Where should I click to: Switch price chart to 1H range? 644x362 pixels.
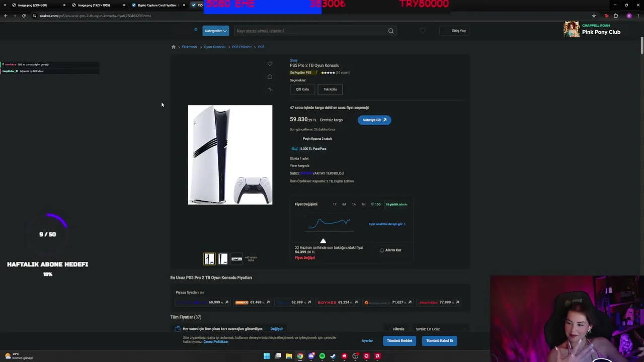tap(363, 204)
